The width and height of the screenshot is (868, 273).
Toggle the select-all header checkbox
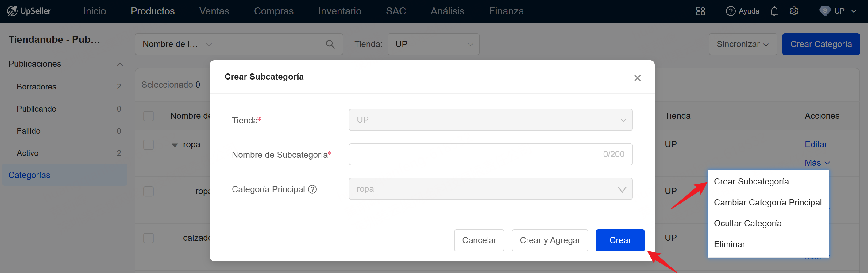tap(149, 116)
